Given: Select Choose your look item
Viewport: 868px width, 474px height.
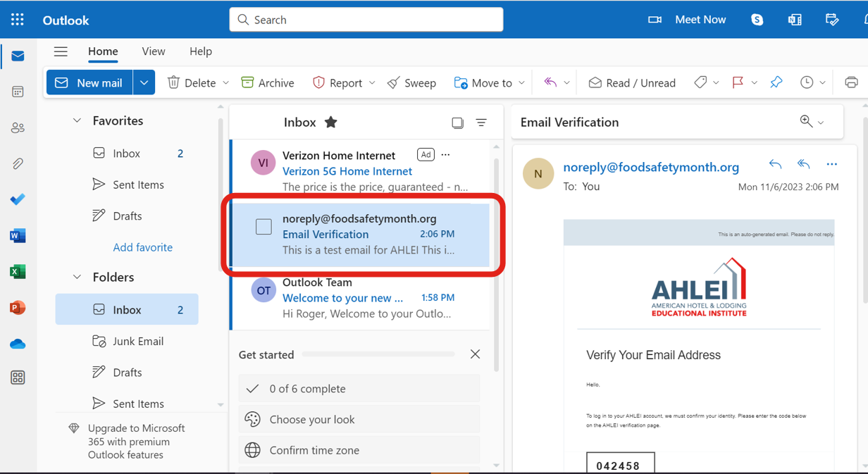Looking at the screenshot, I should coord(359,419).
